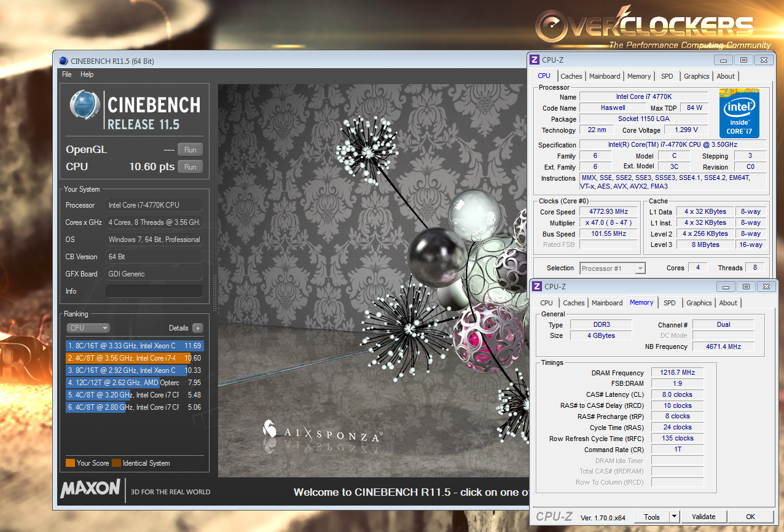Switch to SPD tab in upper CPU-Z

(x=667, y=76)
